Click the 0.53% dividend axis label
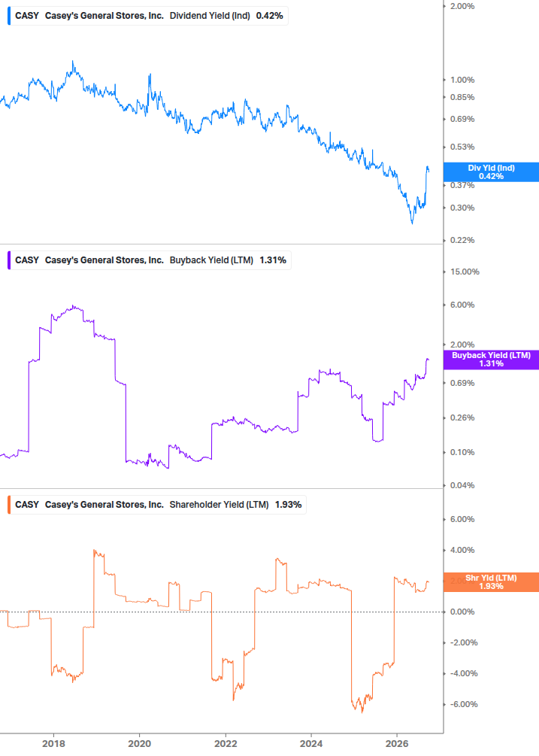Screen dimensions: 539x756 click(x=462, y=147)
